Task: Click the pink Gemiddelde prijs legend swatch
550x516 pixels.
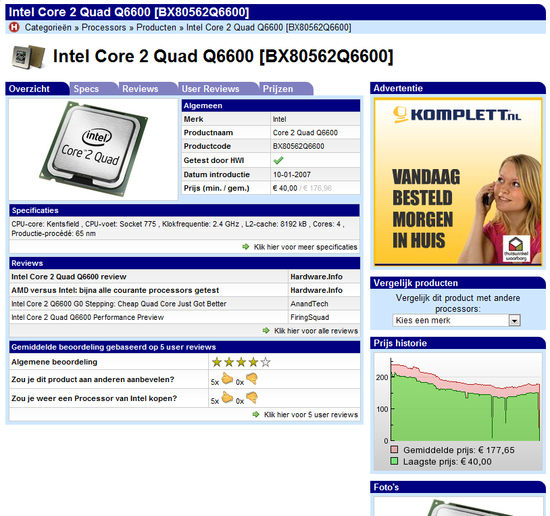Action: 394,449
